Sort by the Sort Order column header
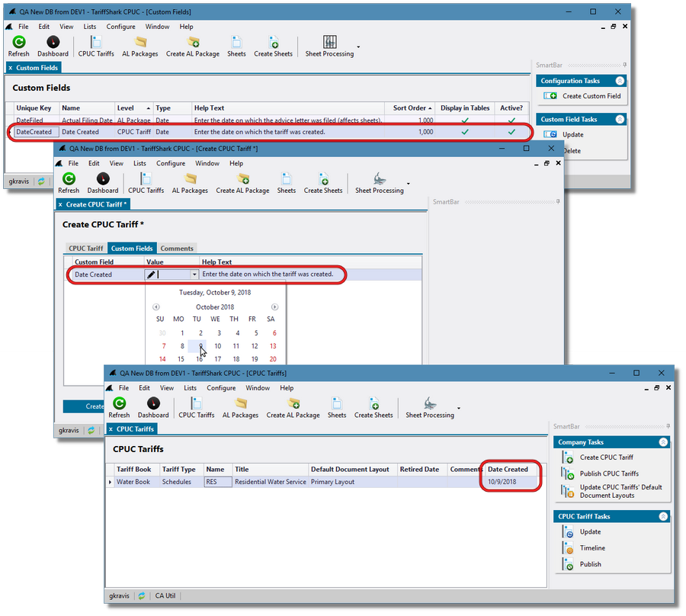Image resolution: width=686 pixels, height=616 pixels. tap(409, 108)
